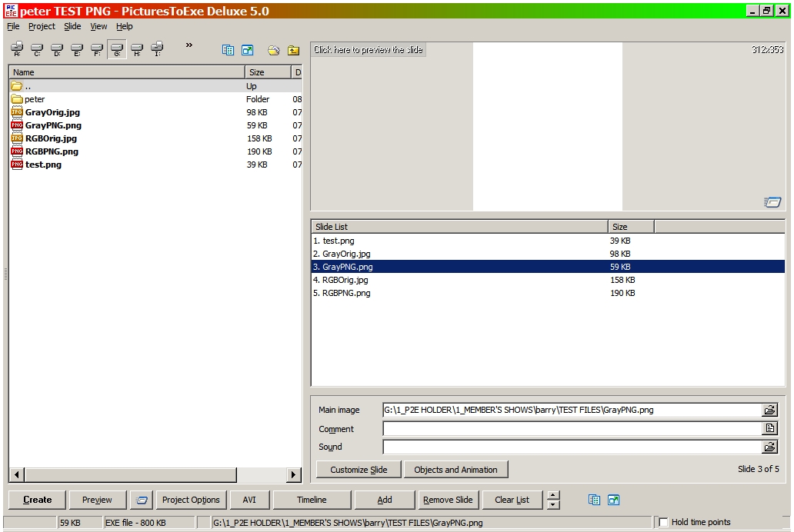Open the Slide menu
The image size is (794, 532).
click(x=72, y=26)
